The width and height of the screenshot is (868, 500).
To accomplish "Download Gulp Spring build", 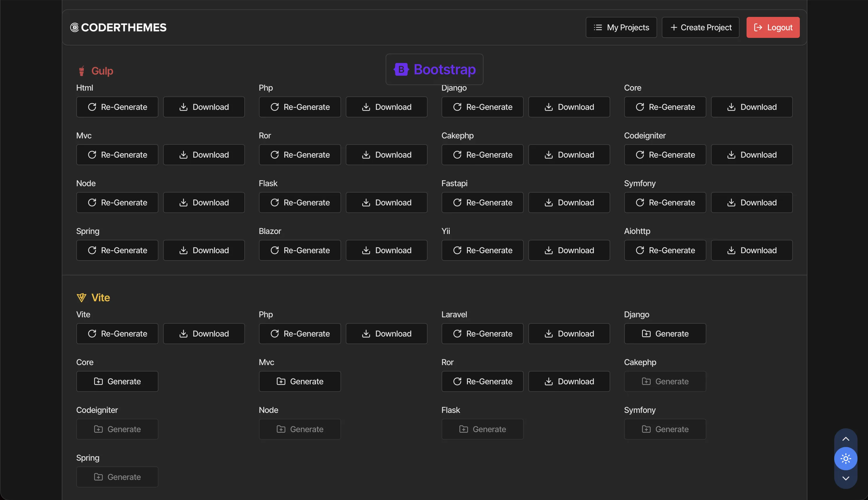I will pos(204,250).
